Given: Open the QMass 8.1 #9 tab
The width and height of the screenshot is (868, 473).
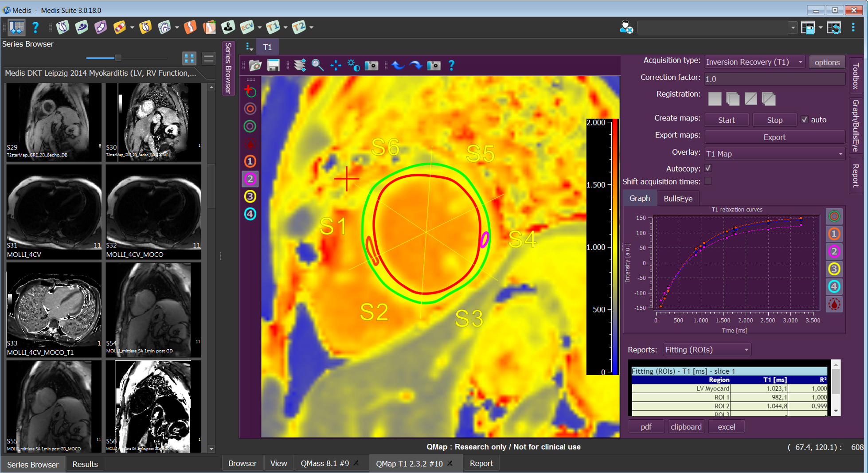Looking at the screenshot, I should pyautogui.click(x=325, y=463).
